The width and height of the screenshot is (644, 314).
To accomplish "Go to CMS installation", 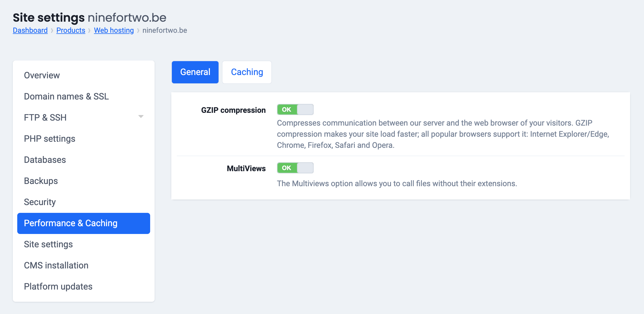I will click(56, 265).
